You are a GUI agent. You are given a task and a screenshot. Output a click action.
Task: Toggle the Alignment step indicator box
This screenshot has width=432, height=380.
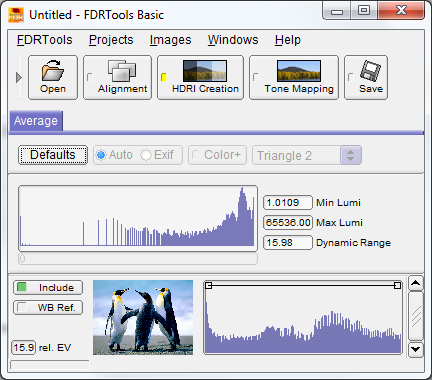[89, 77]
